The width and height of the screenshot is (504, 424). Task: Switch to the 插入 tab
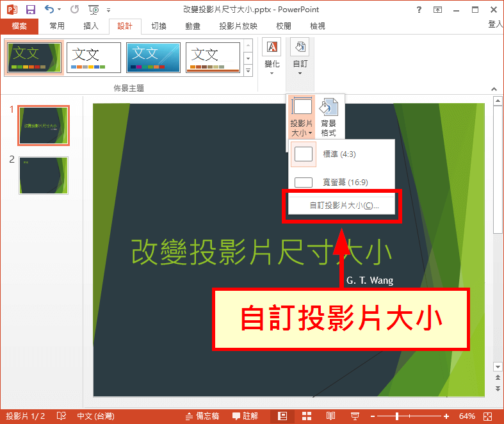click(91, 26)
